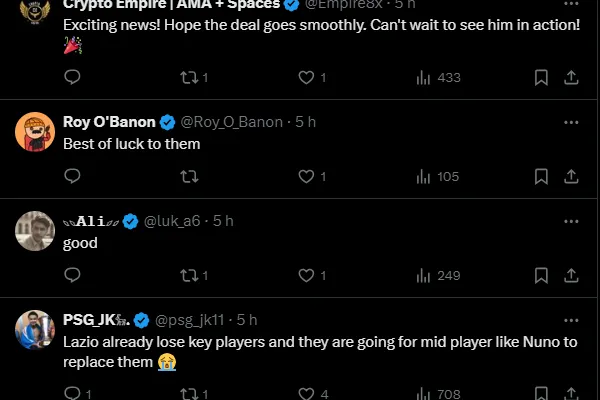The height and width of the screenshot is (400, 600).
Task: Retweet the 'Best of luck to them' post
Action: [x=189, y=176]
